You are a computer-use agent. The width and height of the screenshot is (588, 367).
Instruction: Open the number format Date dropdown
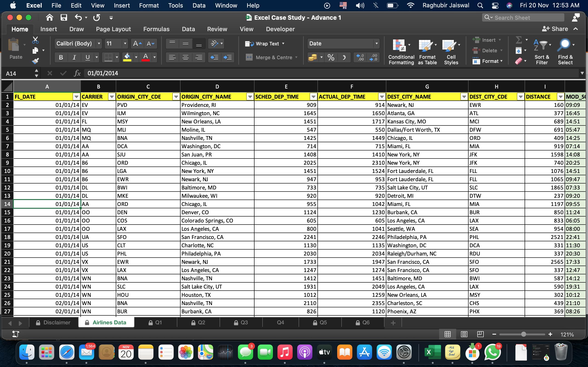[376, 44]
